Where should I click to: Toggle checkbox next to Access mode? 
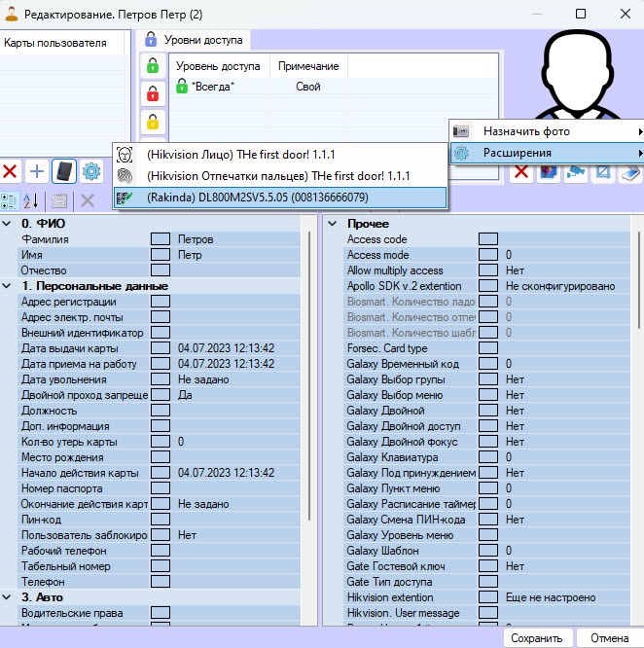click(488, 255)
